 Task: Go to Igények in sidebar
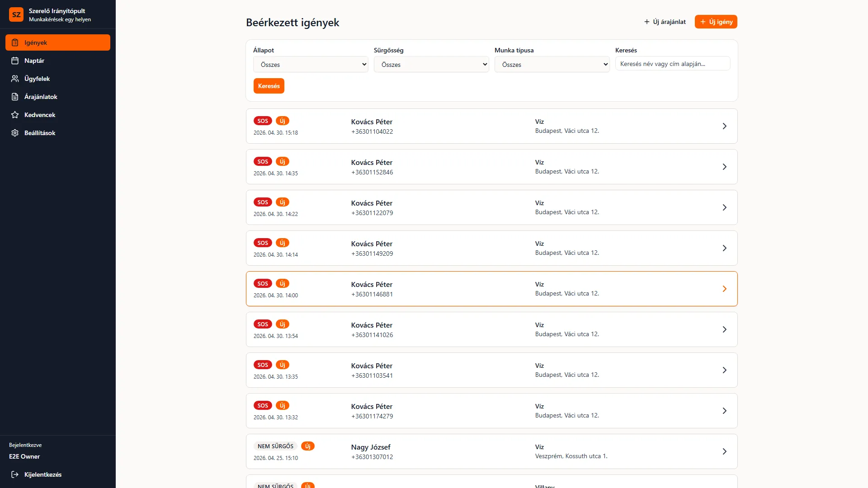[58, 42]
